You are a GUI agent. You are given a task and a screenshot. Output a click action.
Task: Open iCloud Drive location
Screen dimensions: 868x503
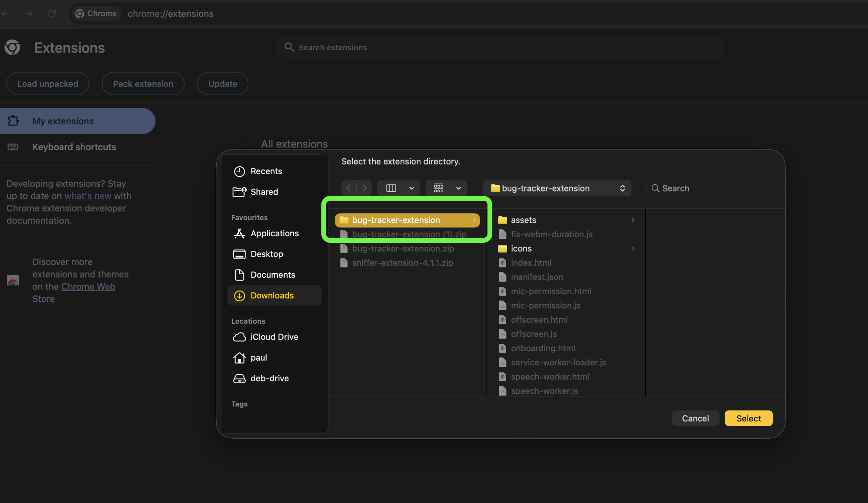(x=274, y=337)
